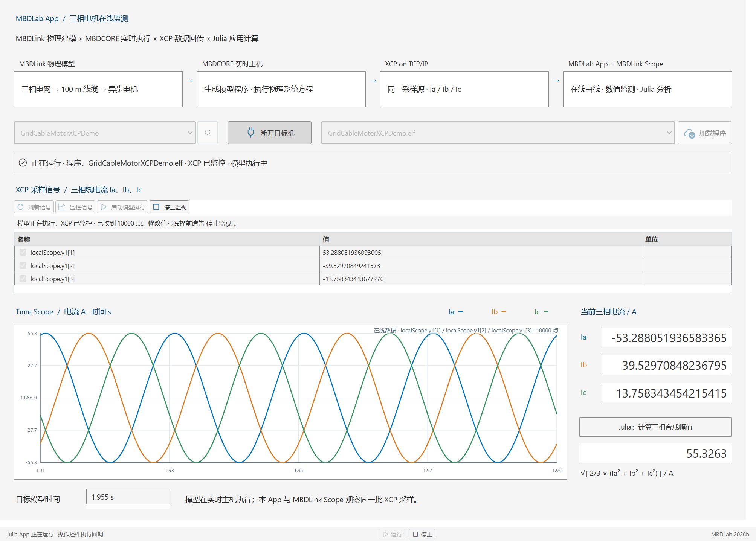Click value -39.52970849241573 in table

[351, 266]
